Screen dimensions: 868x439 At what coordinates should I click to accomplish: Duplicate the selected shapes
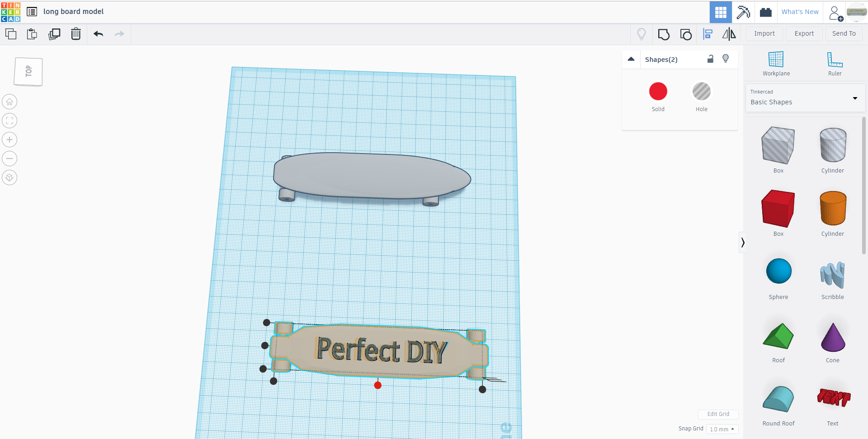(x=54, y=34)
